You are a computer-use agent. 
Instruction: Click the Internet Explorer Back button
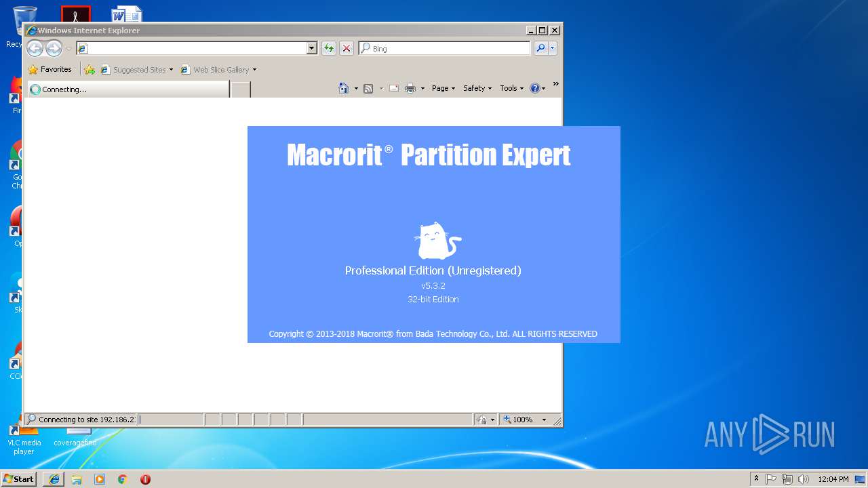[35, 48]
